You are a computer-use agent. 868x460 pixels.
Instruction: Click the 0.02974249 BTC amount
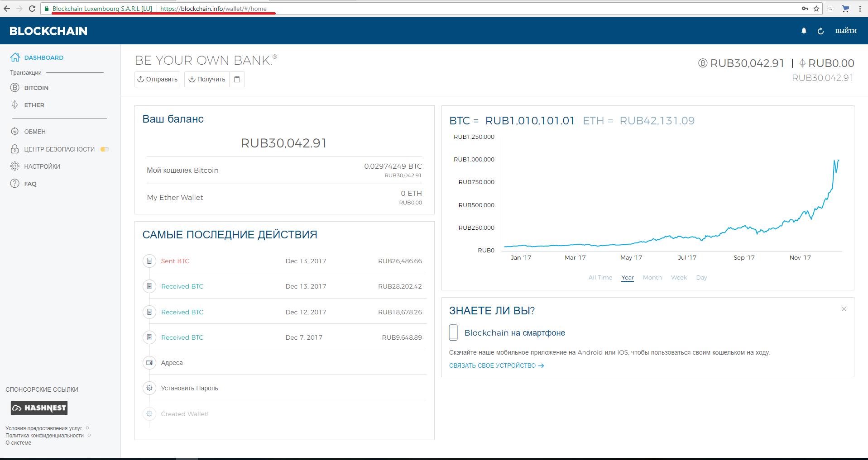click(393, 166)
